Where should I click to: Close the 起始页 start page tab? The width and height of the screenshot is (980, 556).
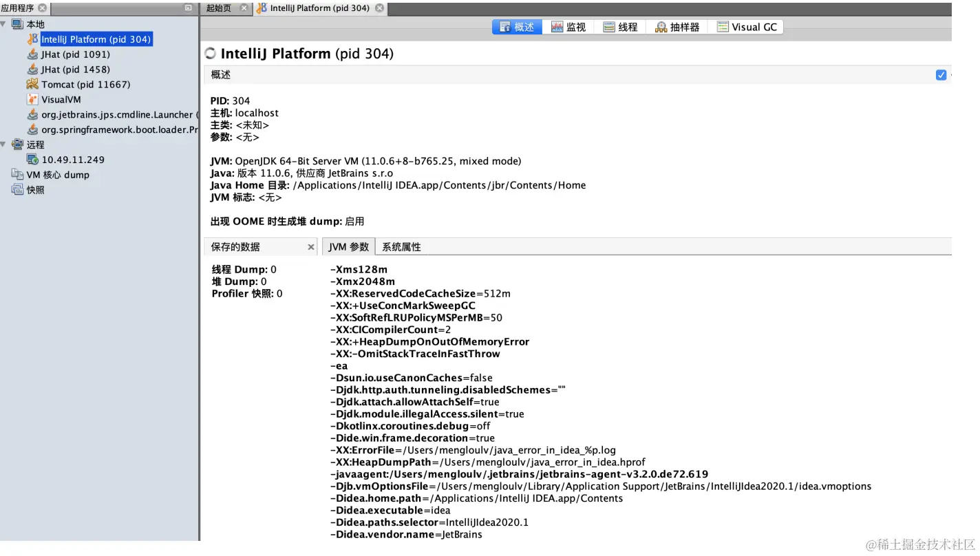point(245,8)
